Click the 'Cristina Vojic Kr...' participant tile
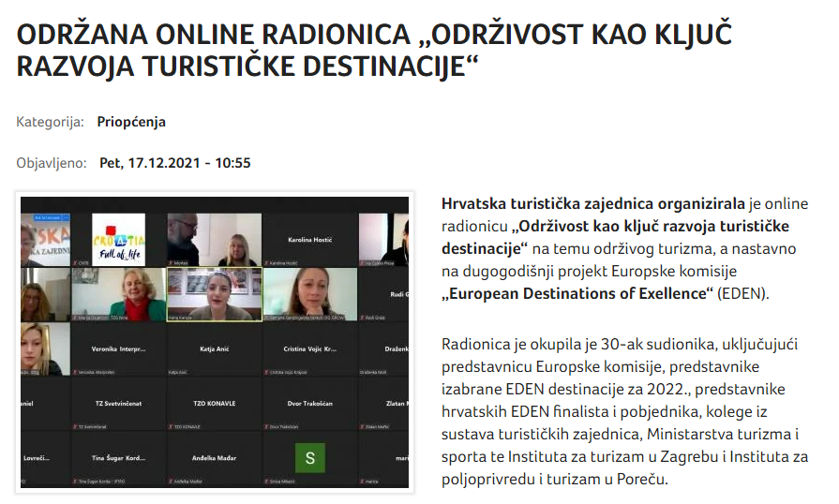 click(x=309, y=348)
